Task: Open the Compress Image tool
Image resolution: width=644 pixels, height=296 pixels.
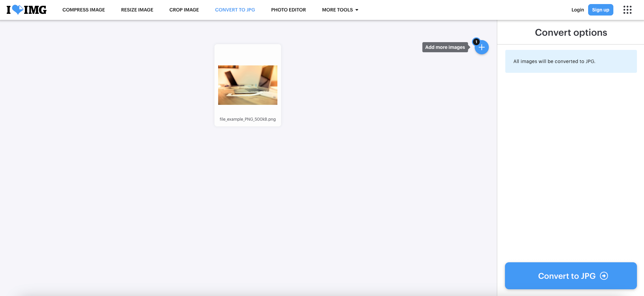Action: click(x=83, y=10)
